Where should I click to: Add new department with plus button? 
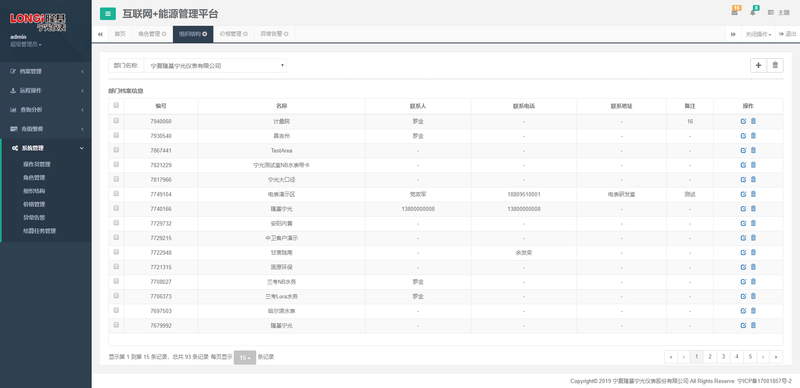758,65
